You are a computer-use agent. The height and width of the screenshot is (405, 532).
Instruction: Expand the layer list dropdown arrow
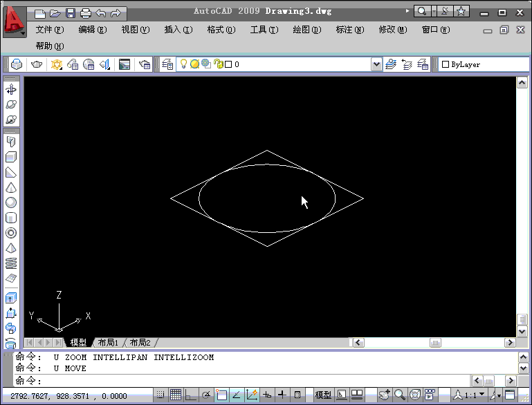coord(376,64)
